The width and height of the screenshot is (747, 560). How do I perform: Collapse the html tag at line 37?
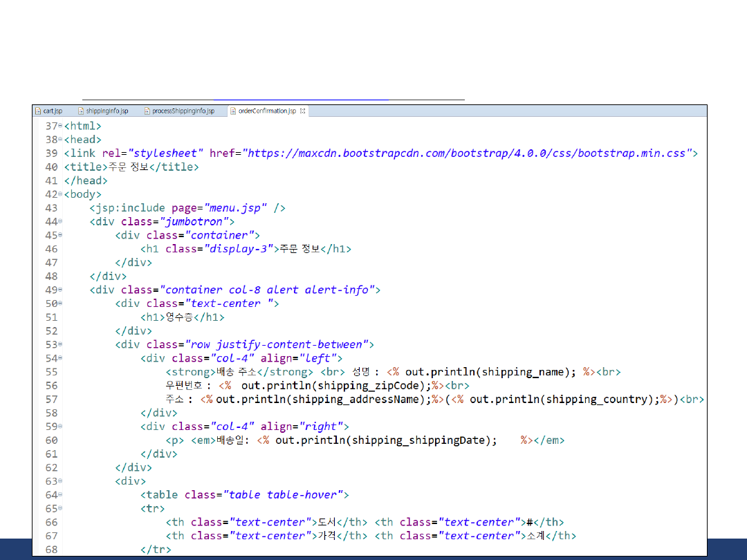coord(60,126)
